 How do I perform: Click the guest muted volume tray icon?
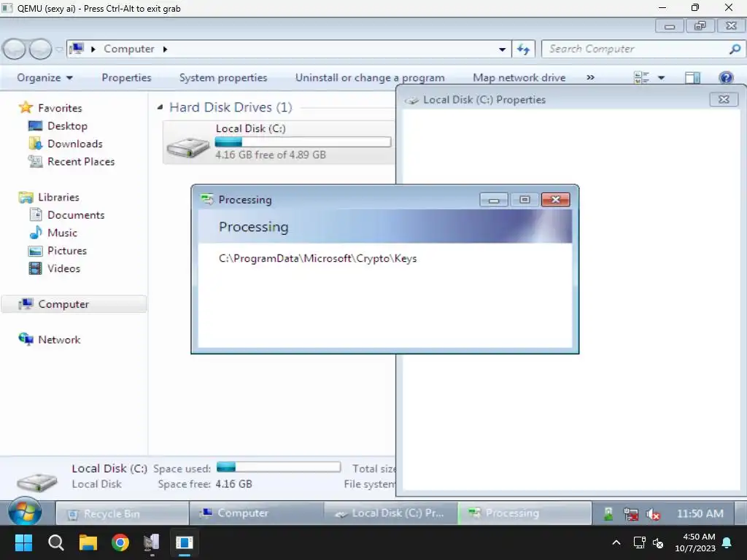pos(653,514)
